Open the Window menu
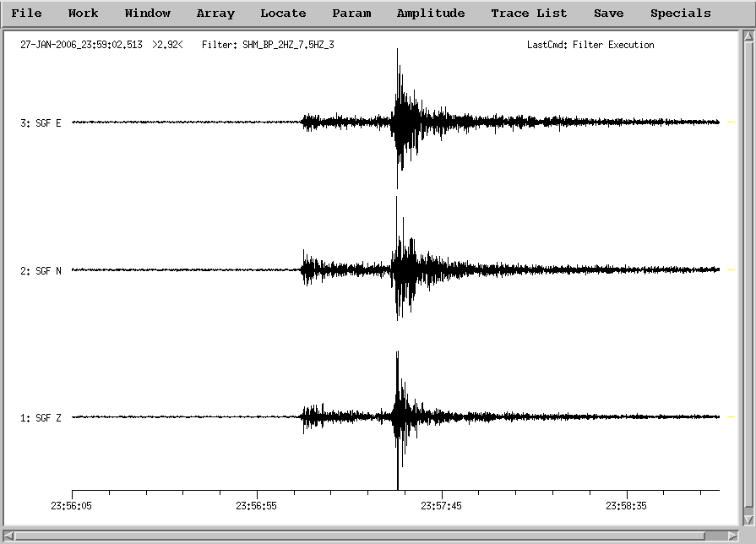The height and width of the screenshot is (544, 756). (x=148, y=13)
